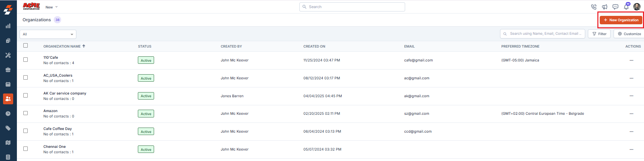Image resolution: width=644 pixels, height=161 pixels.
Task: Open the documents checklist sidebar icon
Action: [x=8, y=41]
